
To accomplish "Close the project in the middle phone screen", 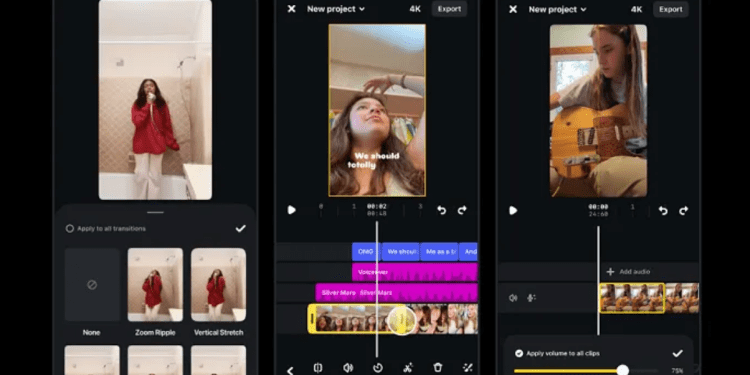I will click(x=291, y=9).
